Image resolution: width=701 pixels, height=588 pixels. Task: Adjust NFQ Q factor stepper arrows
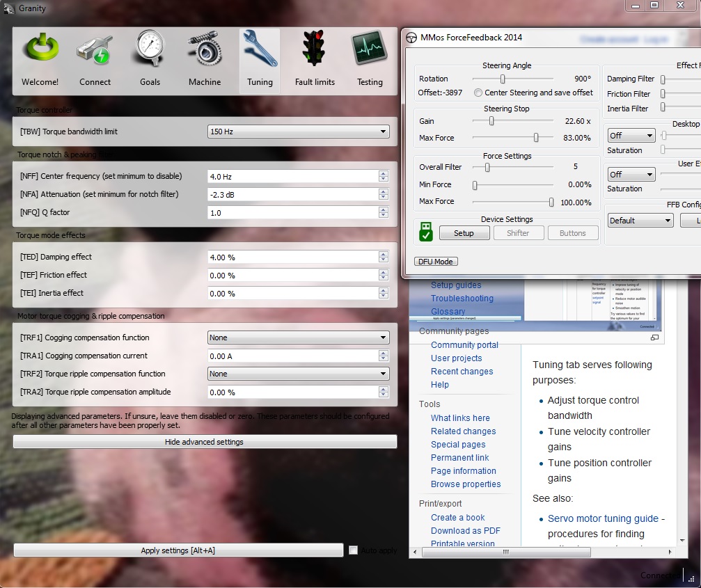pos(383,212)
